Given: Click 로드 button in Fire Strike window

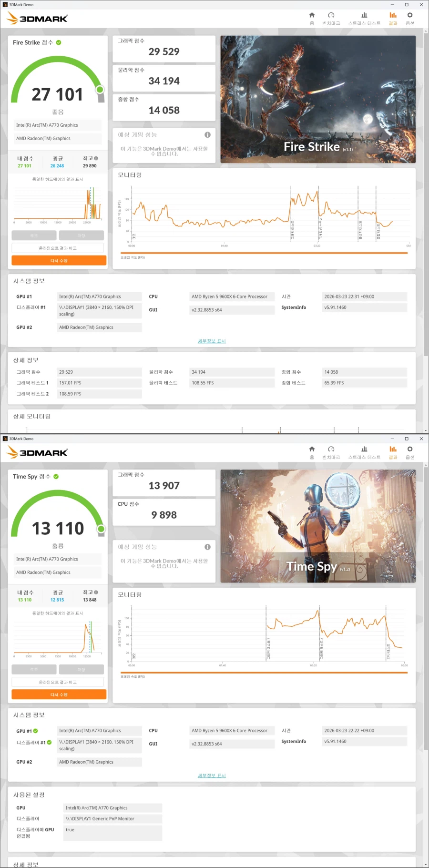Looking at the screenshot, I should click(34, 235).
